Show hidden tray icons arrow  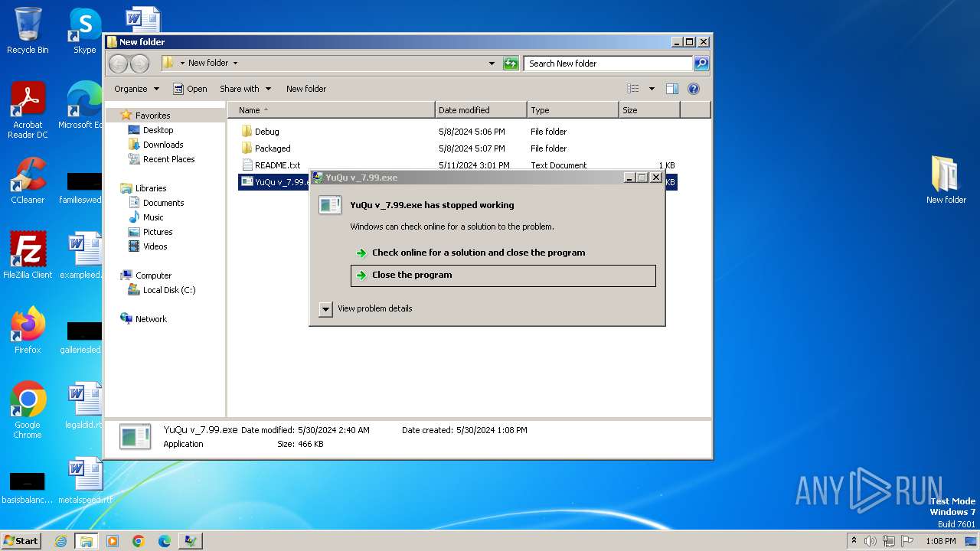point(854,541)
